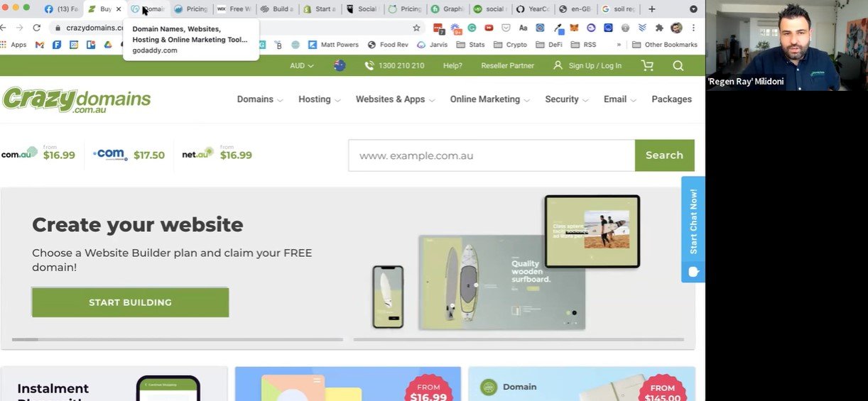This screenshot has width=868, height=401.
Task: Open the Chrome three-dot menu
Action: pos(693,28)
